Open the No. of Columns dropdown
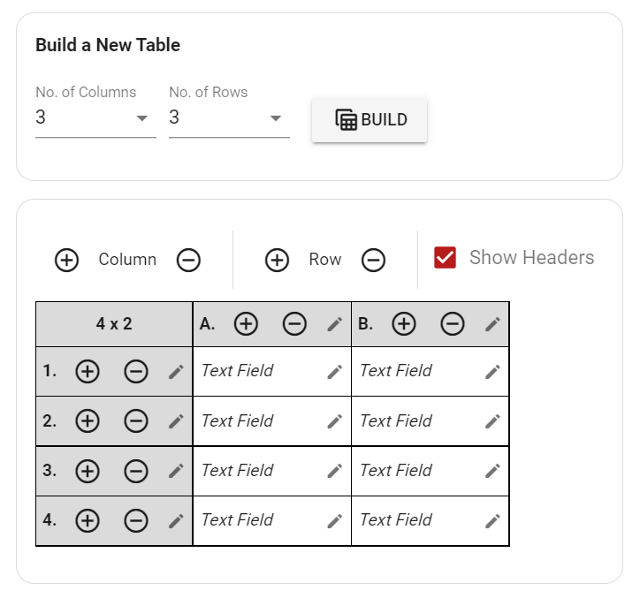The image size is (640, 598). point(96,118)
